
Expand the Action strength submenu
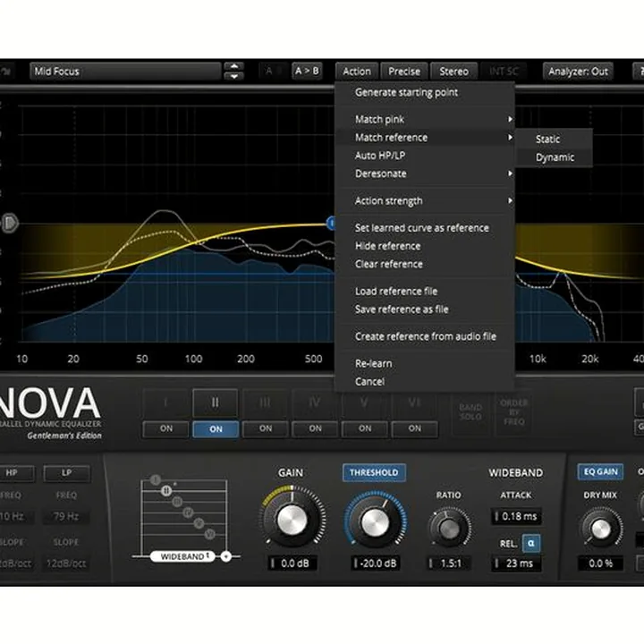pyautogui.click(x=425, y=201)
